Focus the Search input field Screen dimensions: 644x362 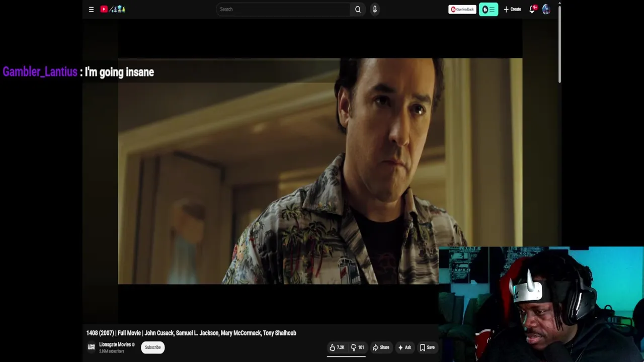pyautogui.click(x=283, y=9)
